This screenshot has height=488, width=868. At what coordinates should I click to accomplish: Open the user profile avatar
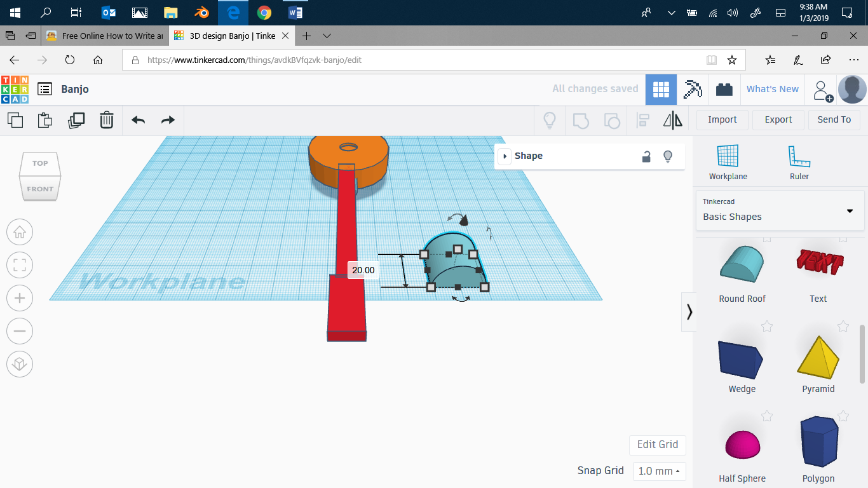coord(852,90)
